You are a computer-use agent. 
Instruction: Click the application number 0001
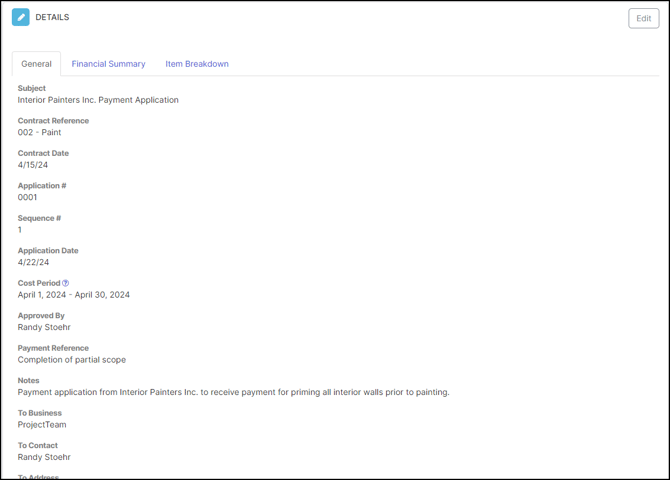[27, 197]
